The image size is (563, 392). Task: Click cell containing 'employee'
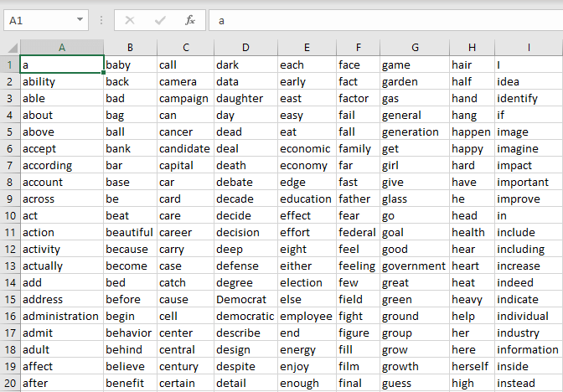307,316
